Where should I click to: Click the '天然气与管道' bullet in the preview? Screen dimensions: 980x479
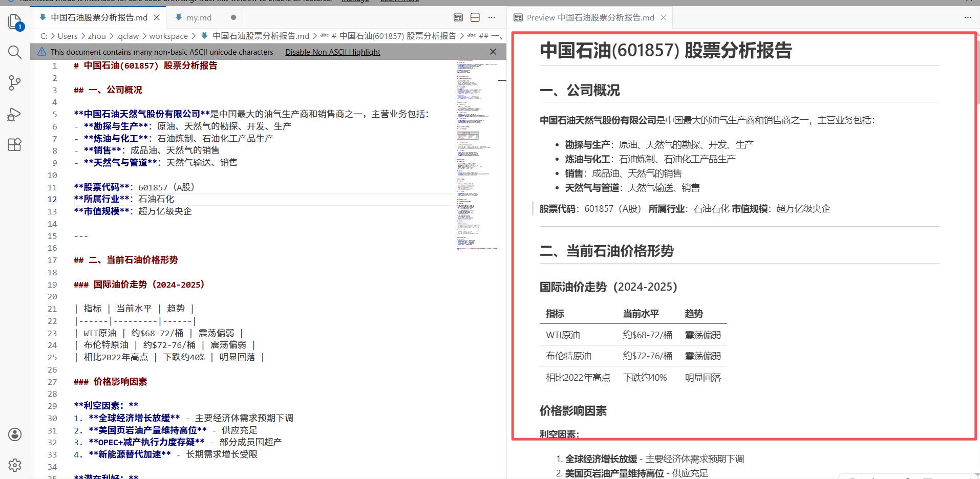592,188
